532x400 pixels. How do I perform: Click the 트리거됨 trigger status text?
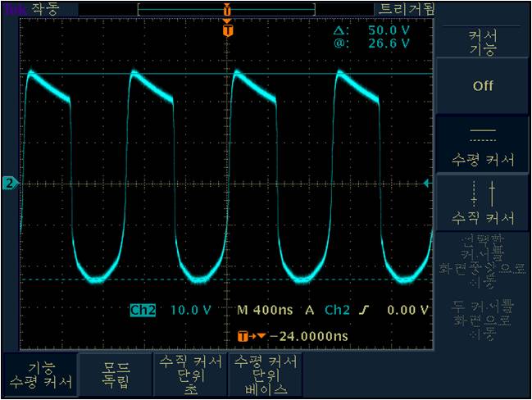click(407, 9)
